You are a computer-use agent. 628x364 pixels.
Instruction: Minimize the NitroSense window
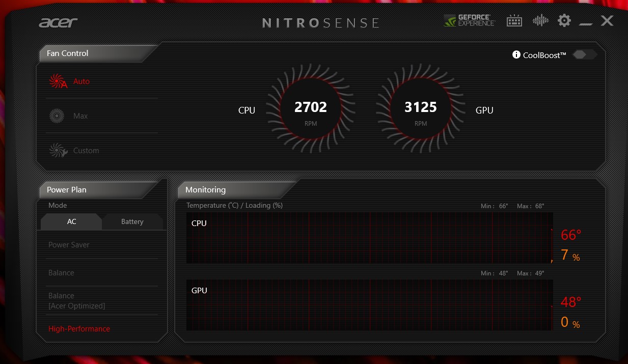pos(586,21)
